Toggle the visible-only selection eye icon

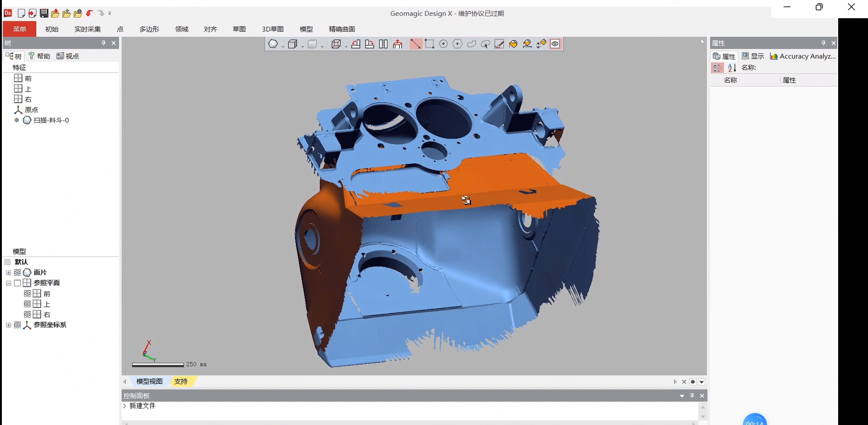coord(555,44)
